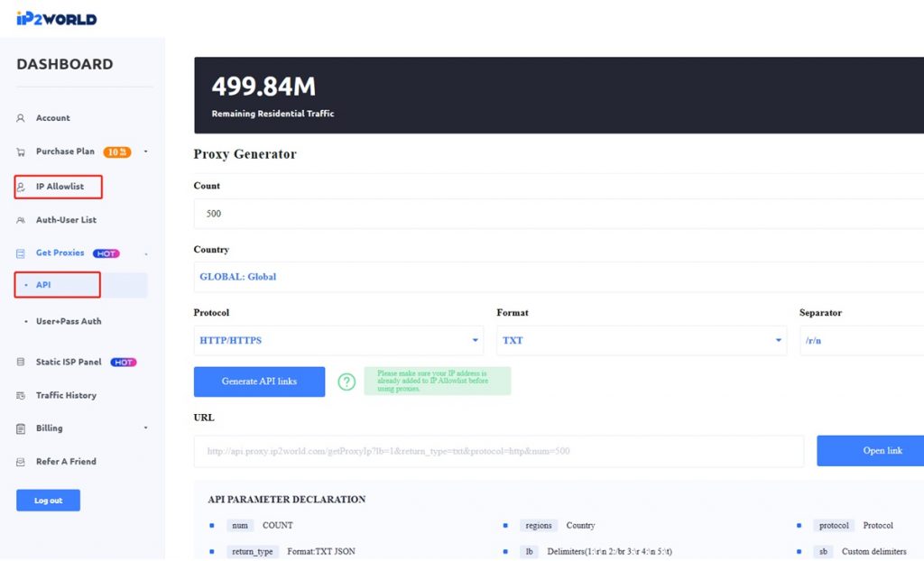The height and width of the screenshot is (561, 924).
Task: Collapse the Get Proxies submenu arrow
Action: point(145,254)
